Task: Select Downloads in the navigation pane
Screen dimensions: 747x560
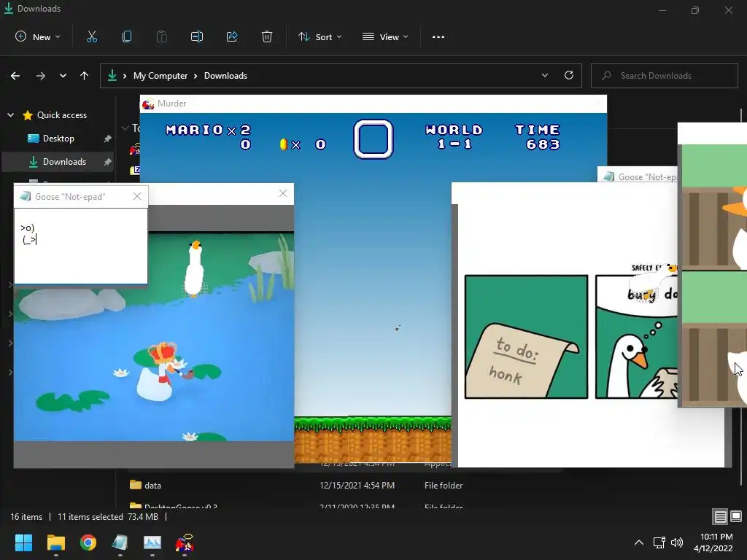Action: (x=64, y=161)
